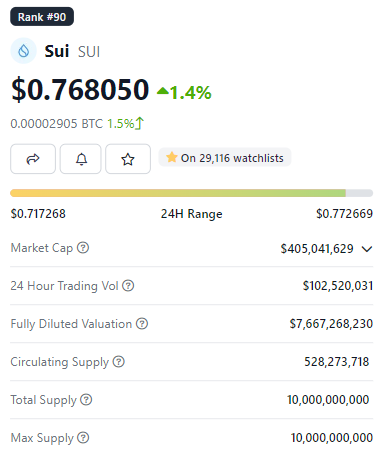
Task: Click the $0.768050 price value
Action: click(80, 89)
